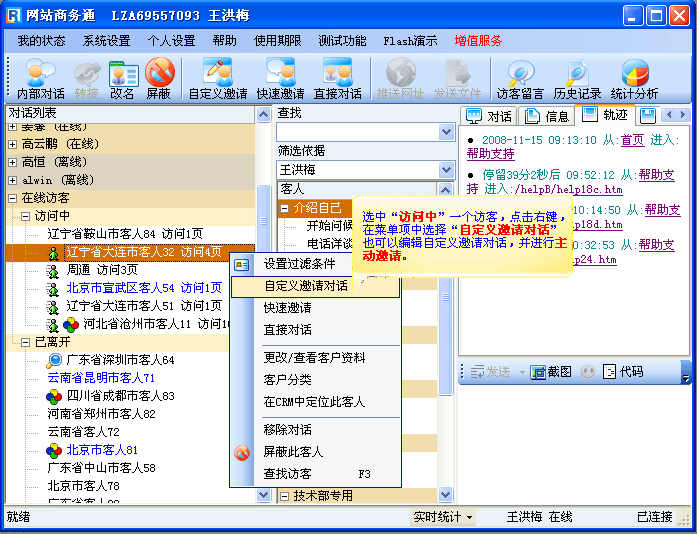Image resolution: width=697 pixels, height=534 pixels.
Task: Open 历史记录 history icon
Action: tap(577, 79)
